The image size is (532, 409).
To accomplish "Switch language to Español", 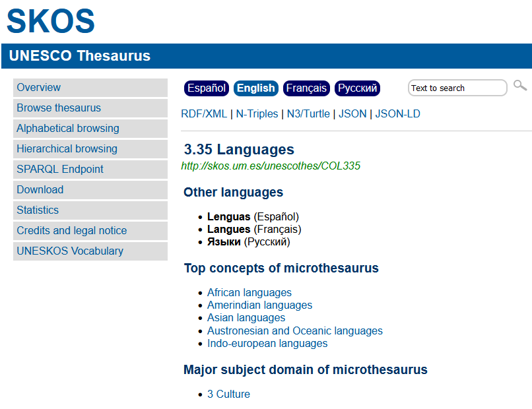I will [207, 88].
